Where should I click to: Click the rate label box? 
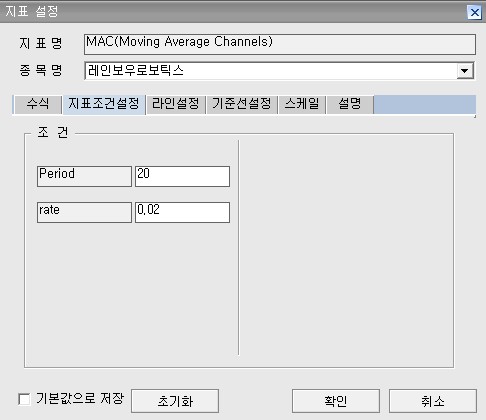84,212
